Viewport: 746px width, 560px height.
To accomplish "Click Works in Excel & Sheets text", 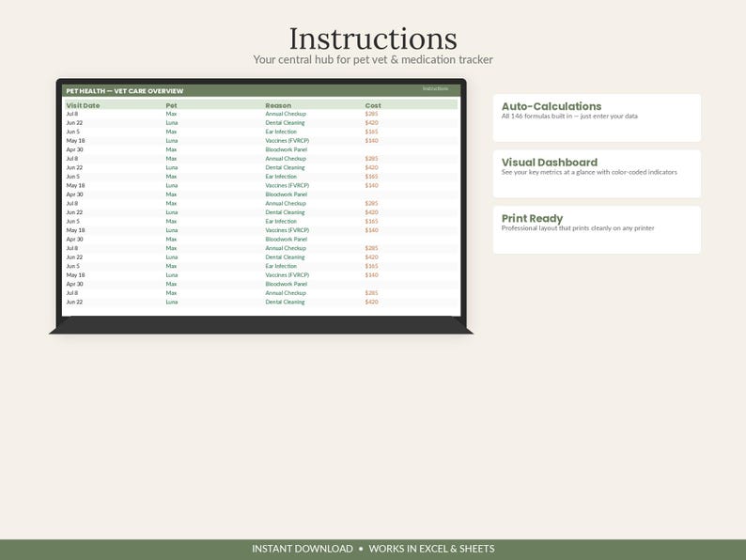I will coord(431,549).
